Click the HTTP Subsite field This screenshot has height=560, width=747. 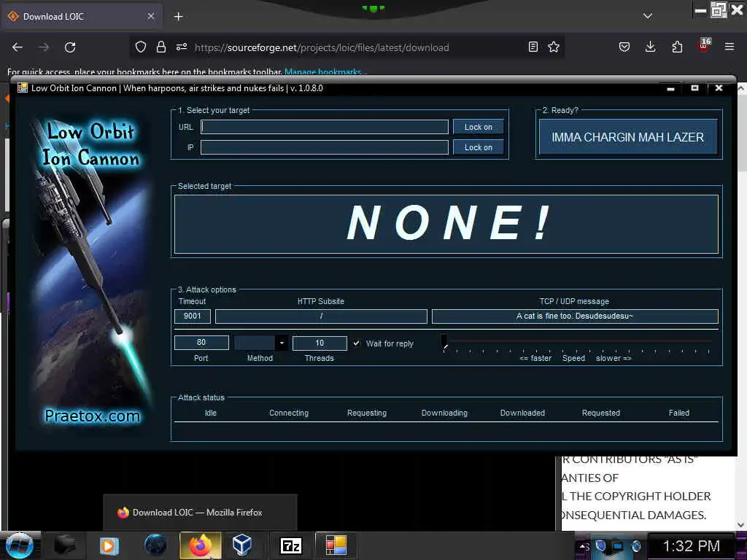tap(321, 316)
